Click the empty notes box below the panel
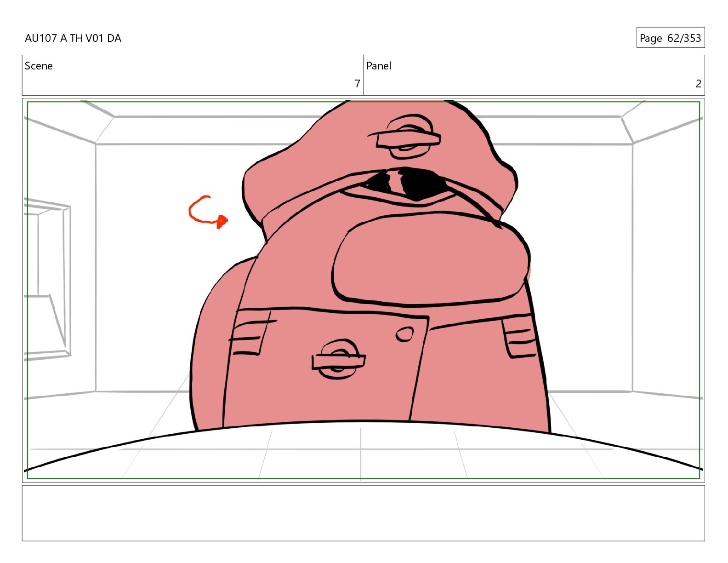728x563 pixels. click(363, 513)
